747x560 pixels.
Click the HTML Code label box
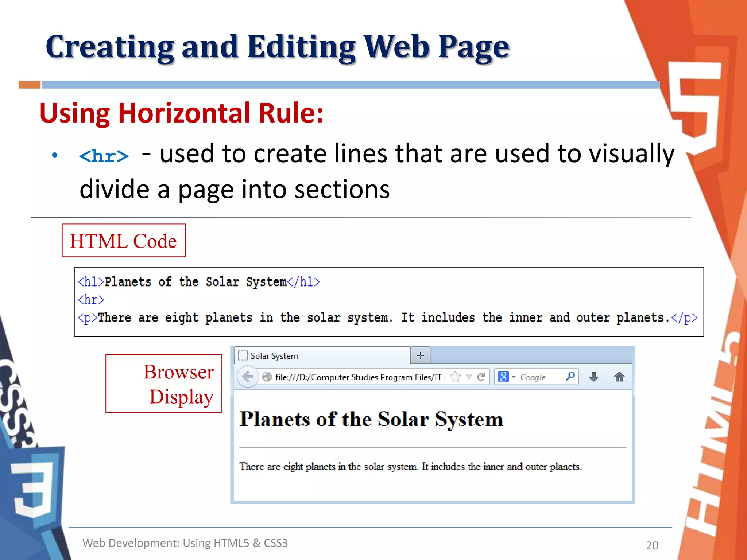124,241
